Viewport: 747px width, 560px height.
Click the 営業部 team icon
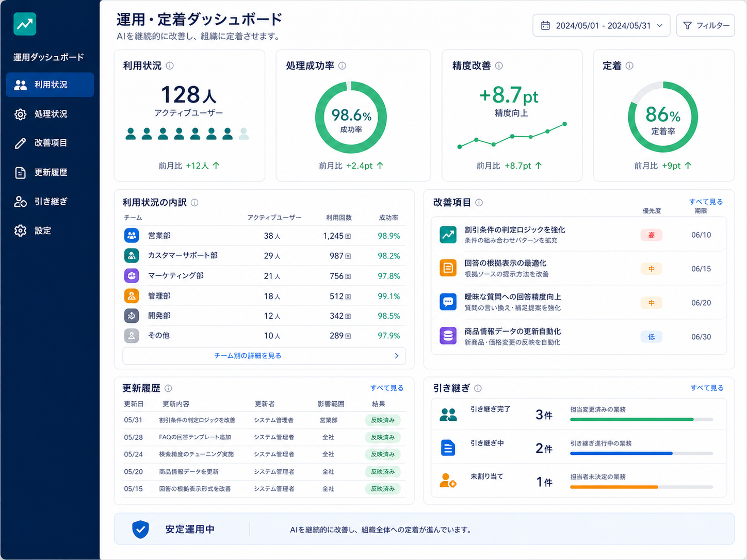click(132, 236)
